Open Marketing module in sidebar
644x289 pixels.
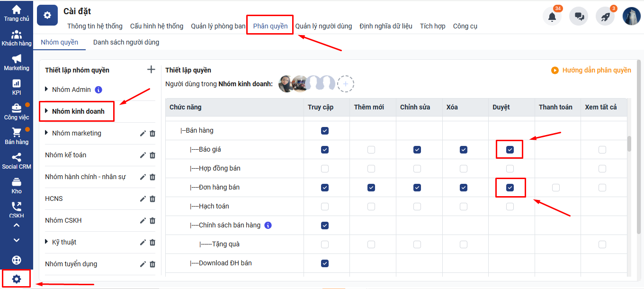tap(17, 62)
